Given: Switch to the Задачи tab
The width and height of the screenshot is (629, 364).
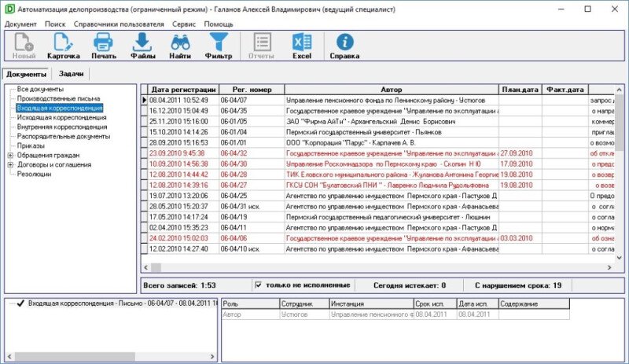Looking at the screenshot, I should (x=71, y=73).
